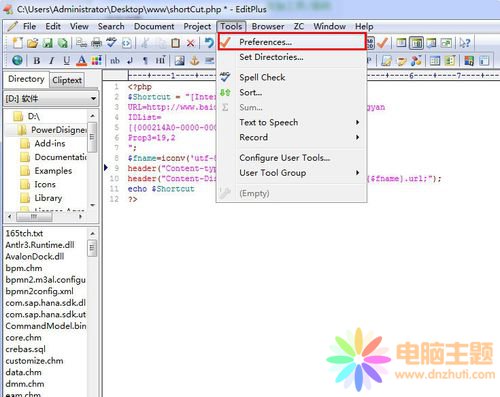The image size is (500, 397).
Task: Click the context Help cursor-question icon
Action: [465, 43]
